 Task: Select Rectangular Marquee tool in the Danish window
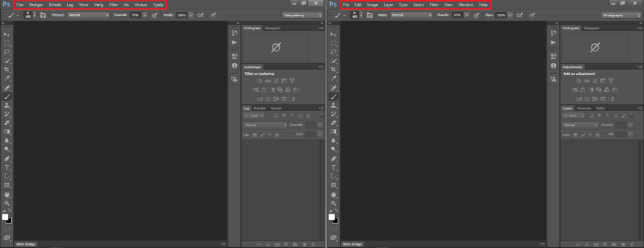tap(7, 43)
